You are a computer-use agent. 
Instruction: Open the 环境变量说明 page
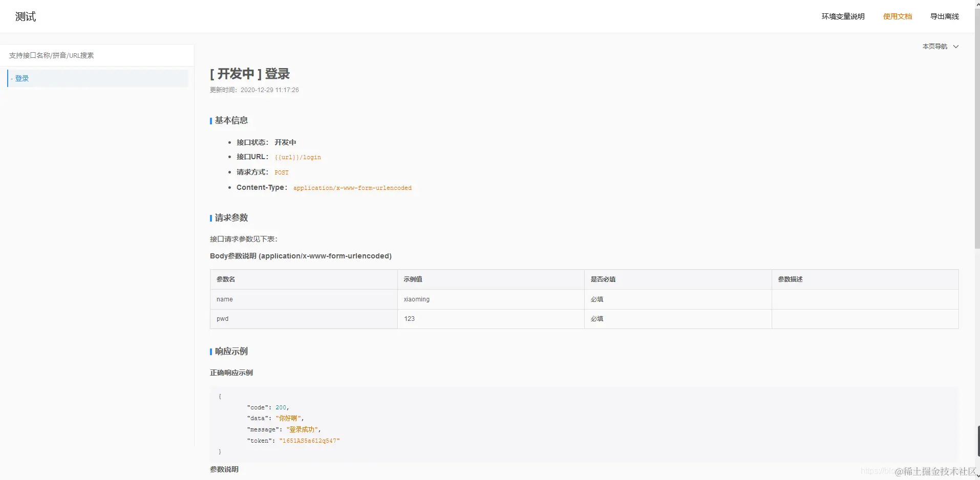[843, 16]
